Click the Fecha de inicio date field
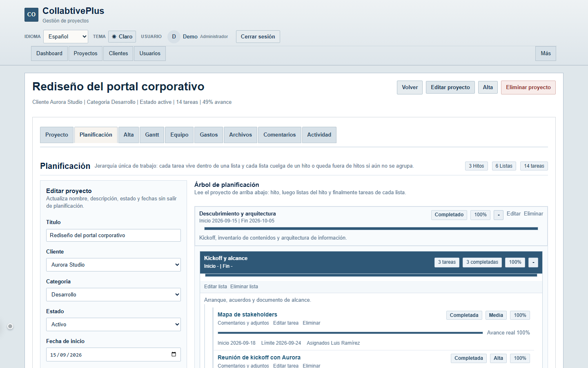This screenshot has width=588, height=368. click(114, 355)
